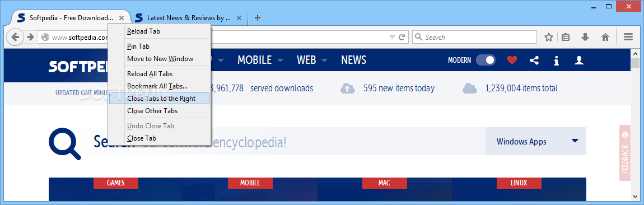
Task: Click the Softpedia encyclopedia search field
Action: 287,141
